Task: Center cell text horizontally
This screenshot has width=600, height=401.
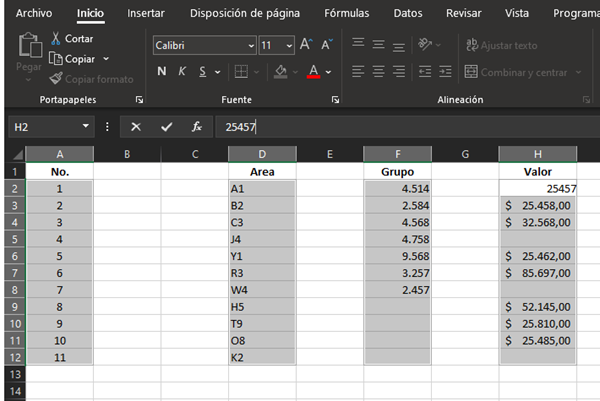Action: (378, 72)
